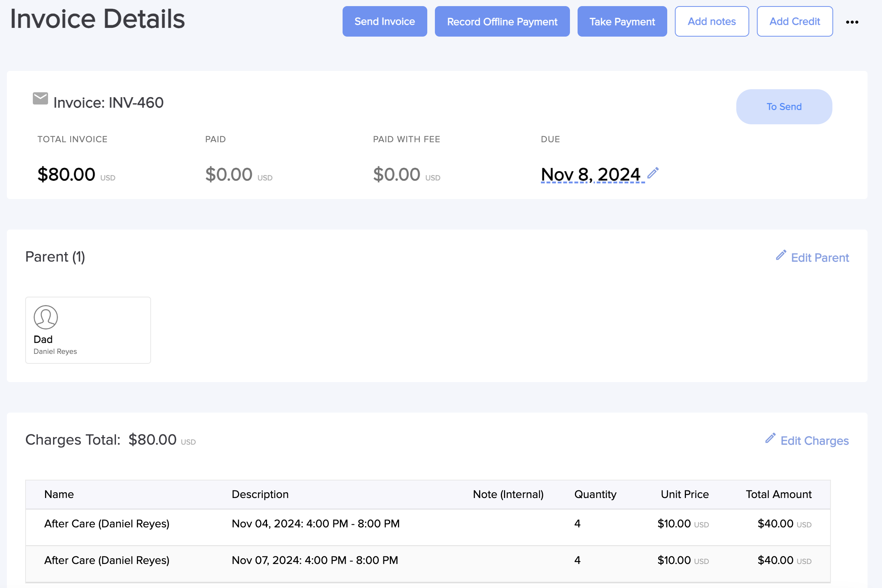Click the pencil icon beside Edit Charges
The height and width of the screenshot is (588, 882).
[x=770, y=438]
